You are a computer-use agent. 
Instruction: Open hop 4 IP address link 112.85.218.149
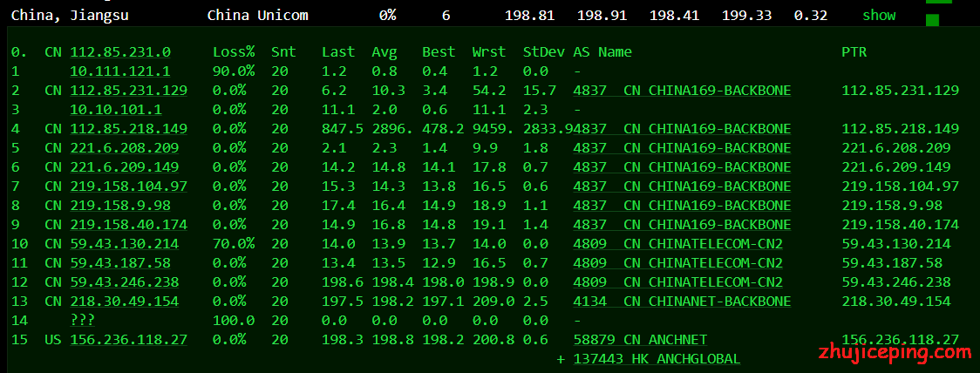129,129
